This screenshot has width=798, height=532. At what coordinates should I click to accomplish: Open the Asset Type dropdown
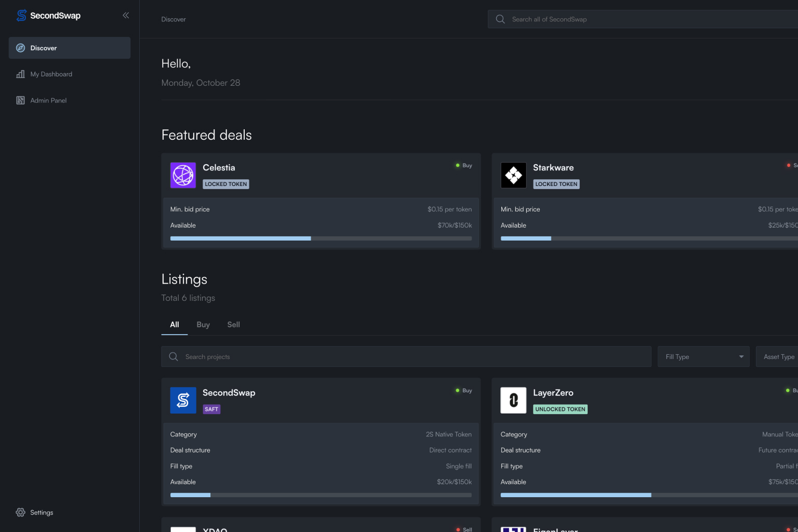[x=777, y=356]
